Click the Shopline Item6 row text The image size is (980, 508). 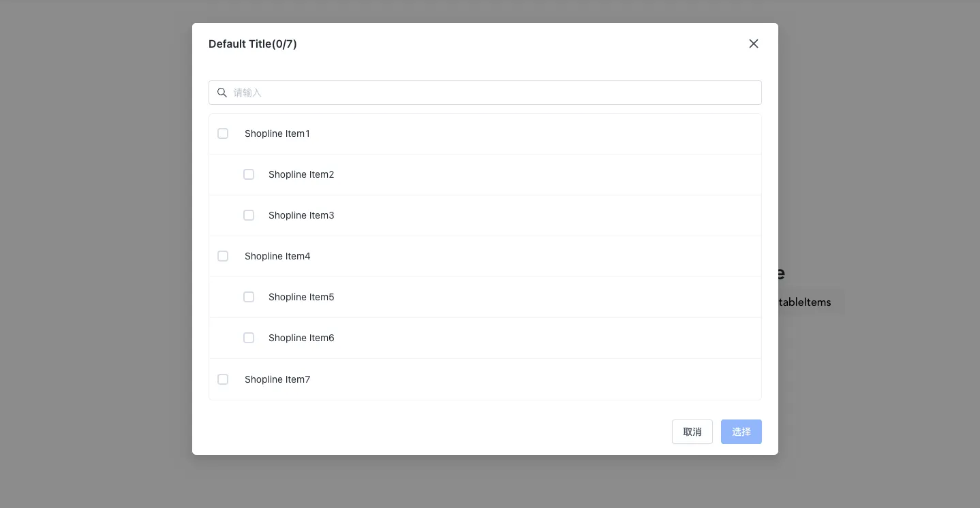[x=301, y=338]
